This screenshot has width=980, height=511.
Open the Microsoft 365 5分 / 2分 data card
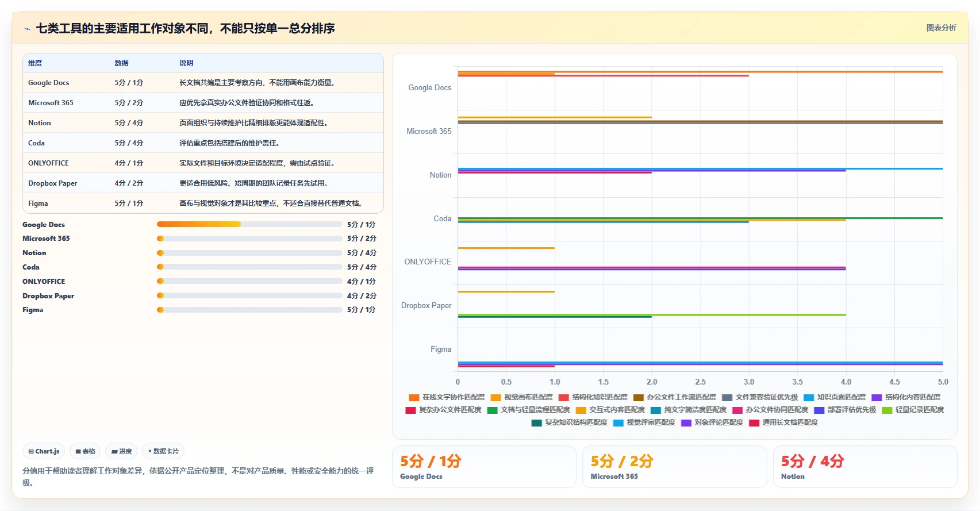674,467
